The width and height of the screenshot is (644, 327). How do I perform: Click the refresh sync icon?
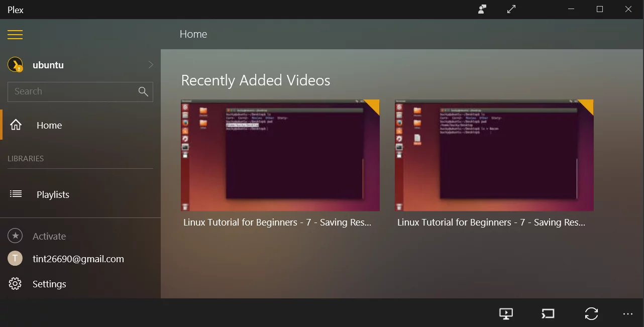click(x=591, y=314)
